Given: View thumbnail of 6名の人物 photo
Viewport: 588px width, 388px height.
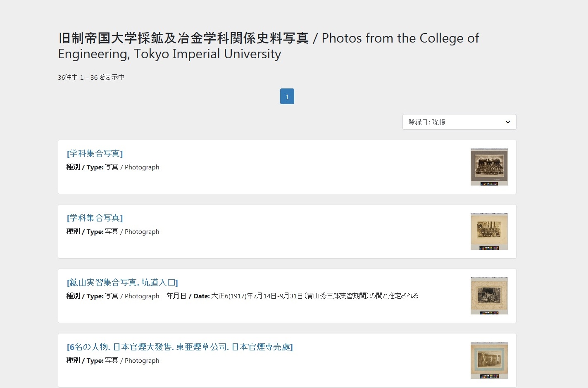Looking at the screenshot, I should click(x=489, y=360).
